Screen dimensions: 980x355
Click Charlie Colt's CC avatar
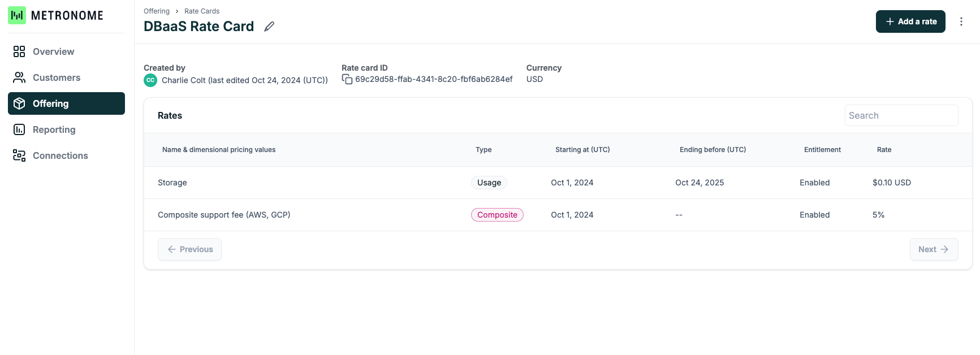(150, 80)
